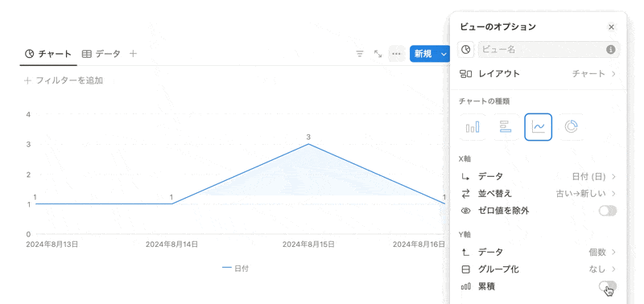The height and width of the screenshot is (304, 644).
Task: Click the レイアウト layout icon
Action: click(465, 74)
